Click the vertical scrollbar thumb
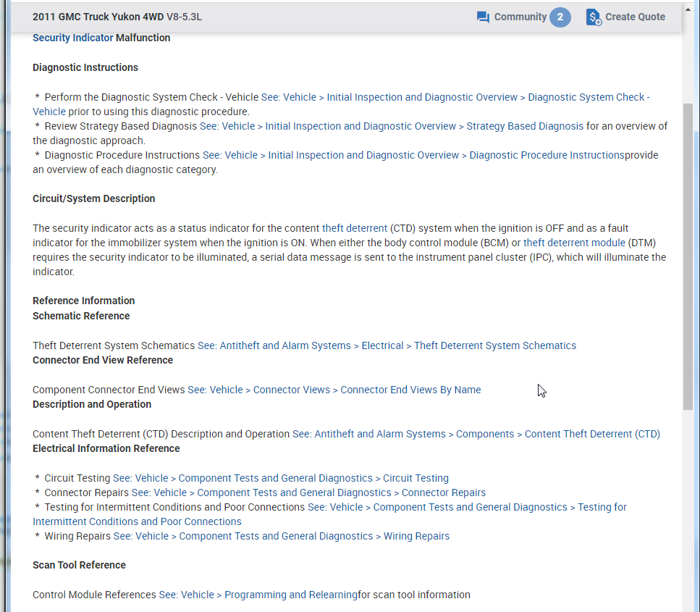Screen dimensions: 700x612 click(688, 257)
